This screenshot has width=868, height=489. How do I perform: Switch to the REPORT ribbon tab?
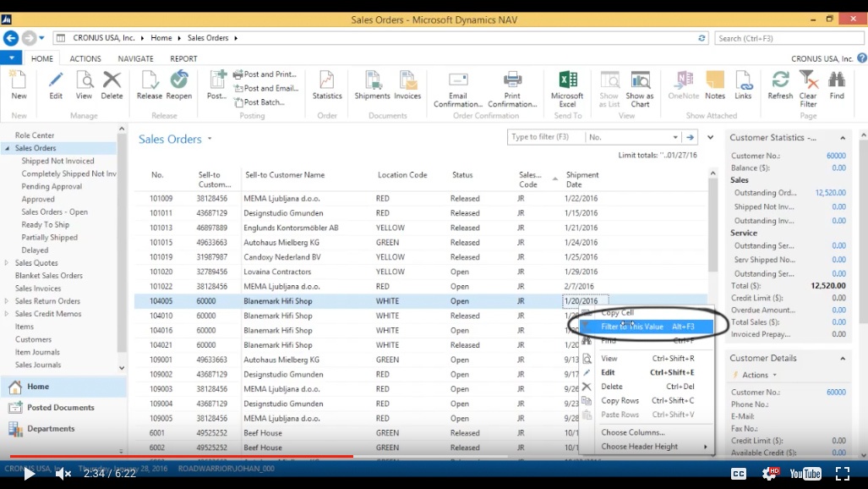coord(183,58)
